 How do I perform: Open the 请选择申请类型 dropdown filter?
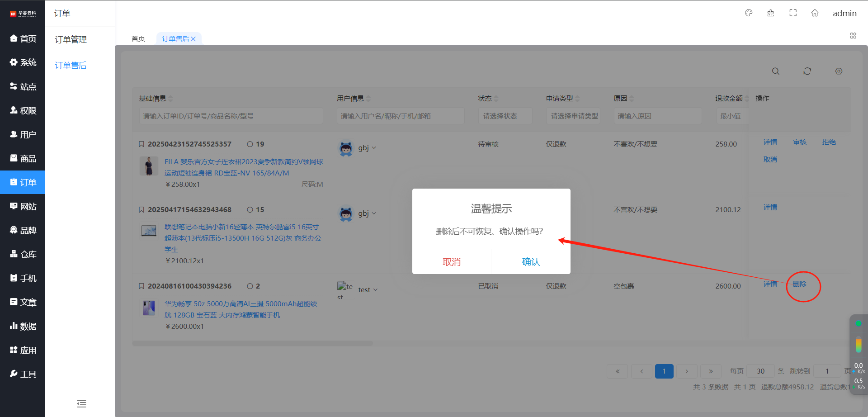click(x=573, y=116)
